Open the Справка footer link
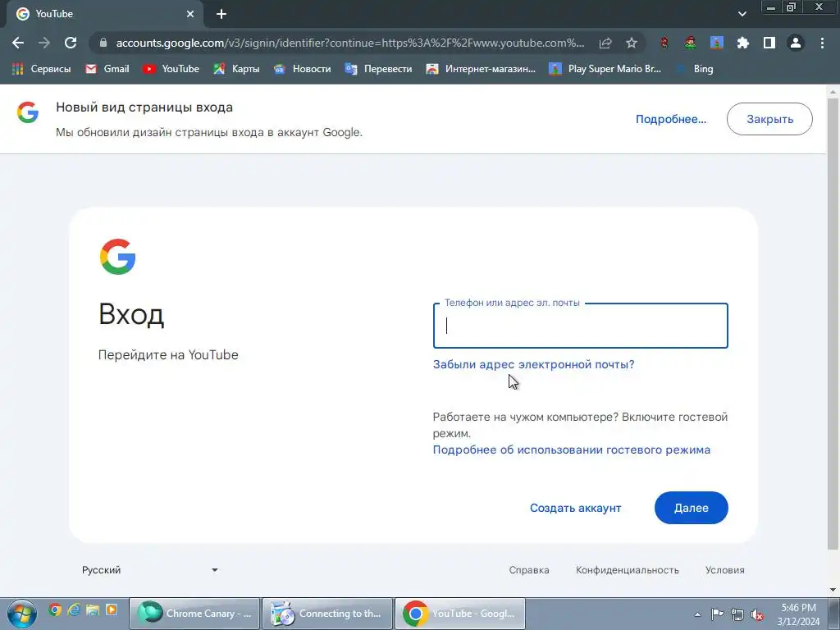This screenshot has width=840, height=630. pos(529,570)
